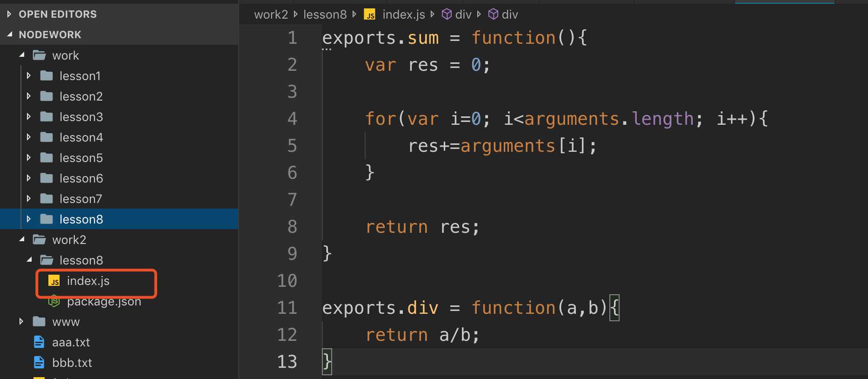
Task: Click the highlighted lesson8 folder icon
Action: pos(47,219)
